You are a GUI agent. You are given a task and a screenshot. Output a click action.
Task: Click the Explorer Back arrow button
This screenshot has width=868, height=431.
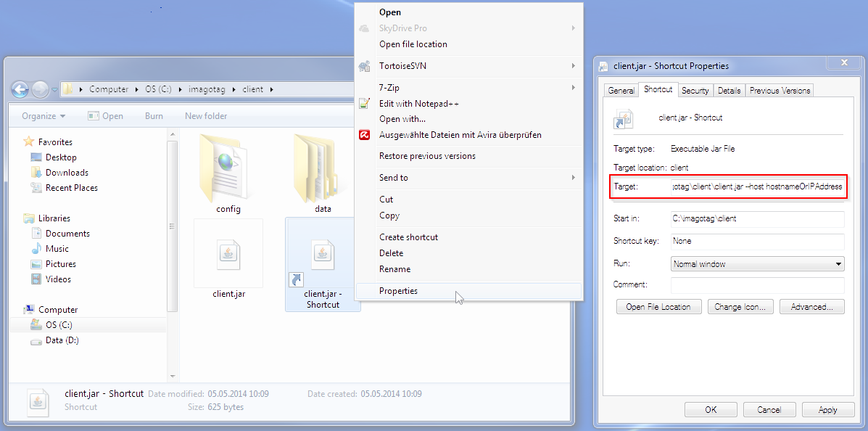[x=20, y=89]
